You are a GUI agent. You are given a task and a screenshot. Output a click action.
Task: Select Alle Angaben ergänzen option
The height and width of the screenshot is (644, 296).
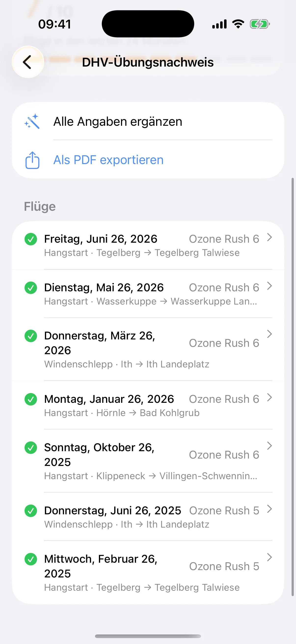(x=148, y=122)
